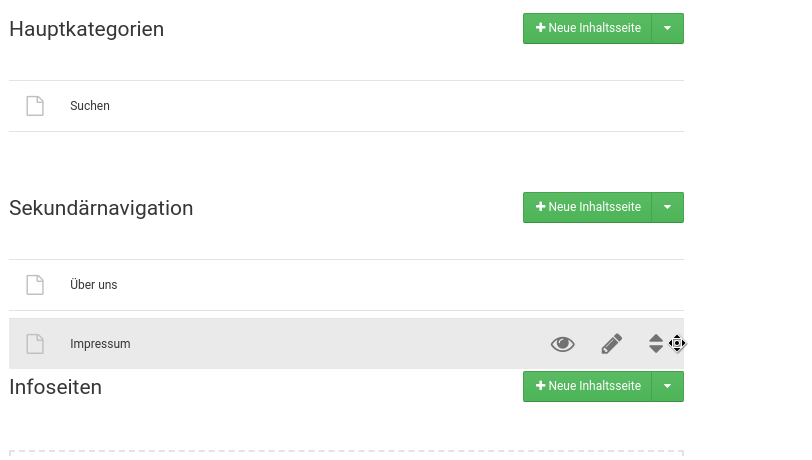The height and width of the screenshot is (460, 812).
Task: Toggle visibility eye on Impressum row
Action: [x=563, y=344]
